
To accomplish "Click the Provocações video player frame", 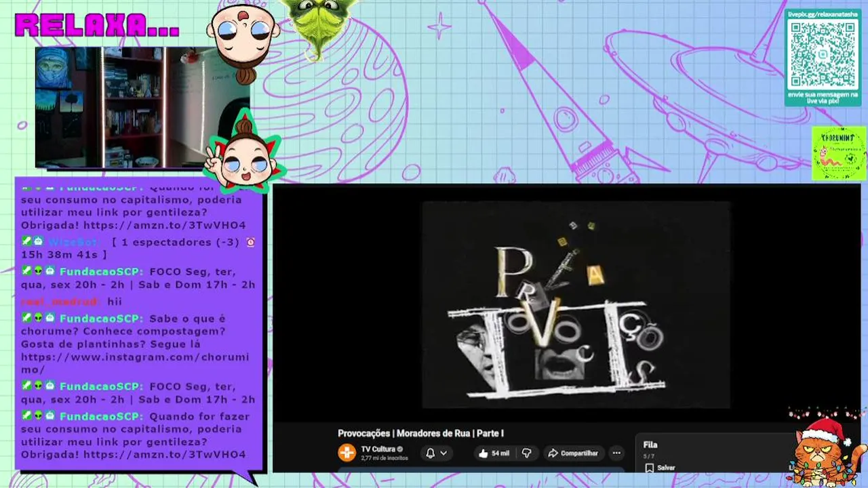I will pyautogui.click(x=576, y=304).
